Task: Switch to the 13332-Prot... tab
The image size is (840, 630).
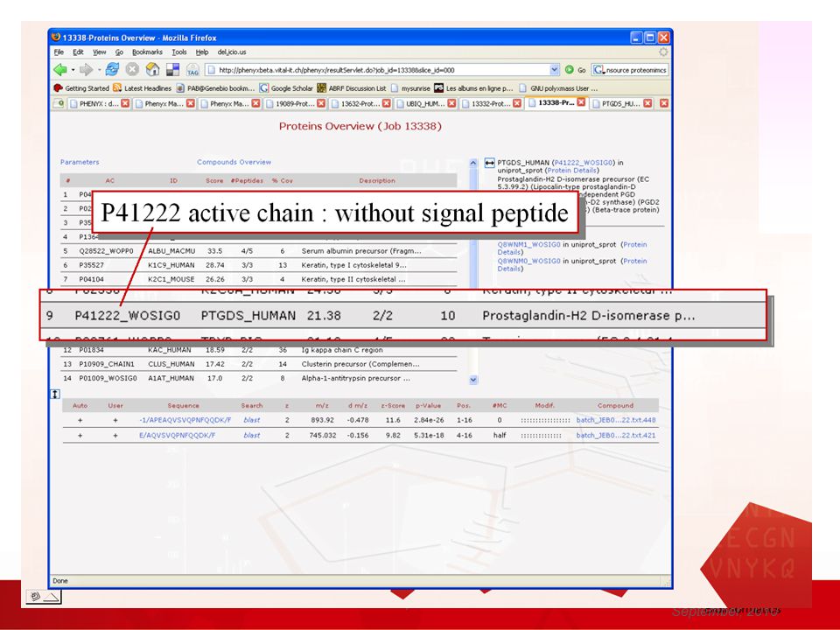Action: [x=491, y=103]
